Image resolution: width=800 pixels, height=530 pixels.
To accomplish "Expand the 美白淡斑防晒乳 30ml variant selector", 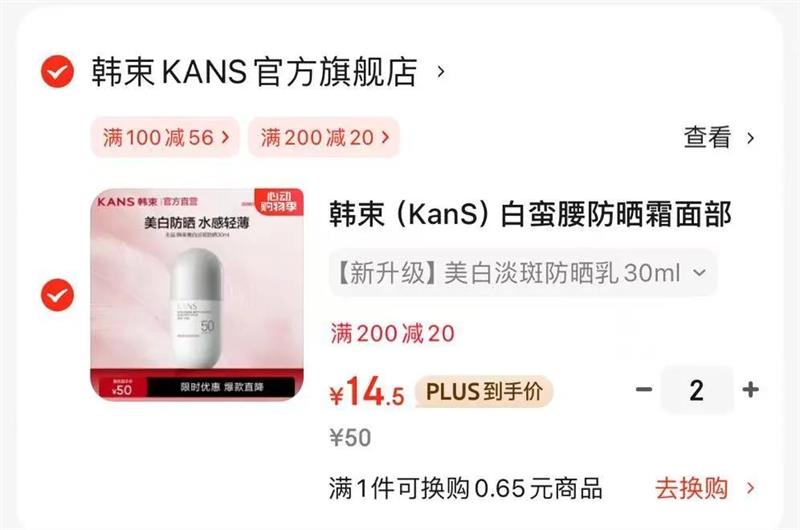I will point(523,273).
